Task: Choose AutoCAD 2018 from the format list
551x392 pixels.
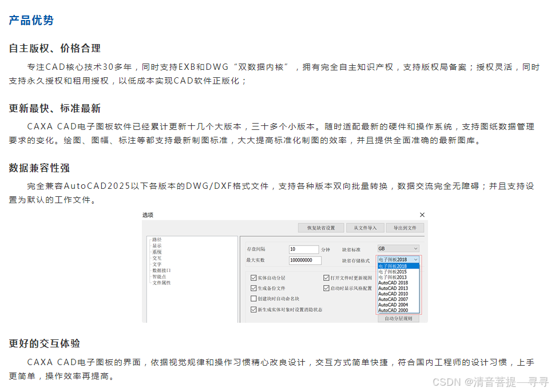Action: (398, 283)
